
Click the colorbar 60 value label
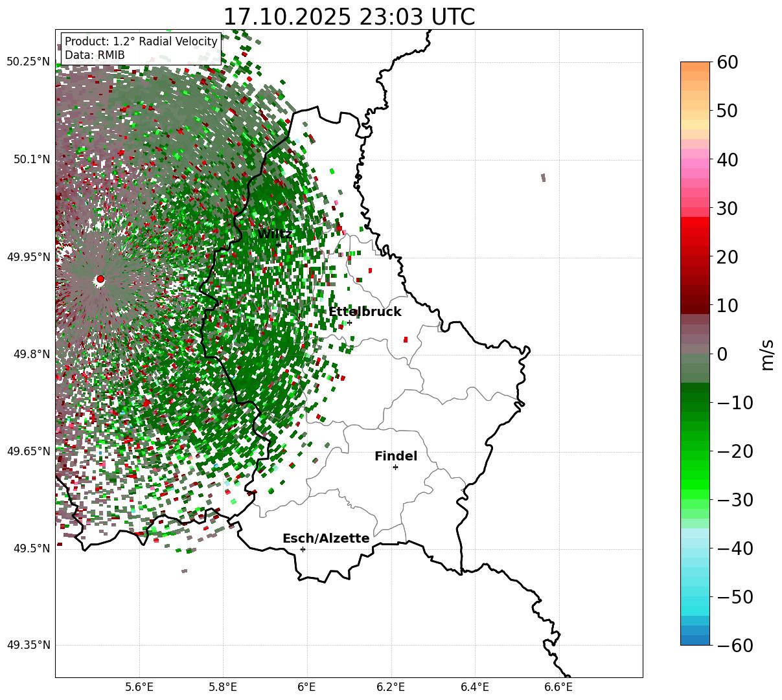point(726,62)
